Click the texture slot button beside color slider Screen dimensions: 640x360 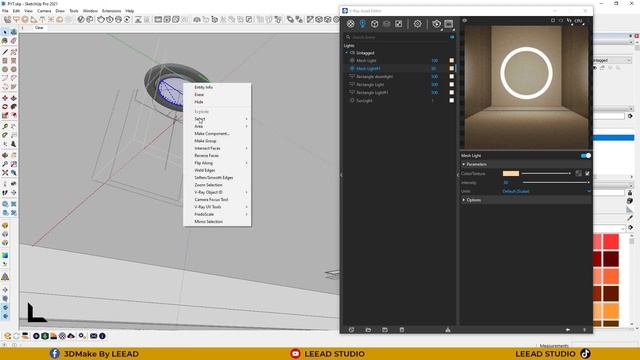click(578, 173)
